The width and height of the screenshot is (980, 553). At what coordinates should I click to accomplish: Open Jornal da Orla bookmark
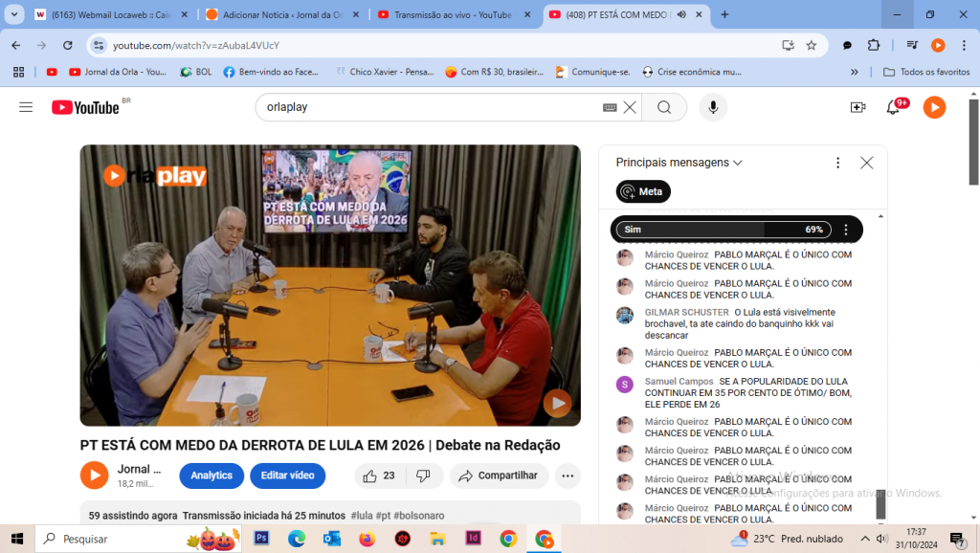(118, 72)
